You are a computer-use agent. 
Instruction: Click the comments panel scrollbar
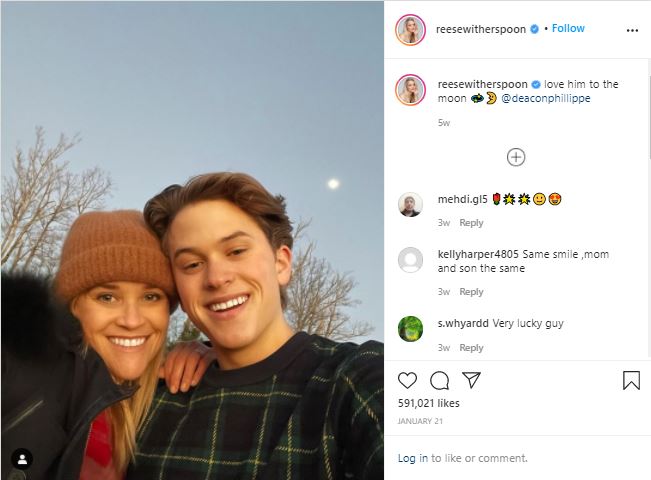[x=649, y=116]
